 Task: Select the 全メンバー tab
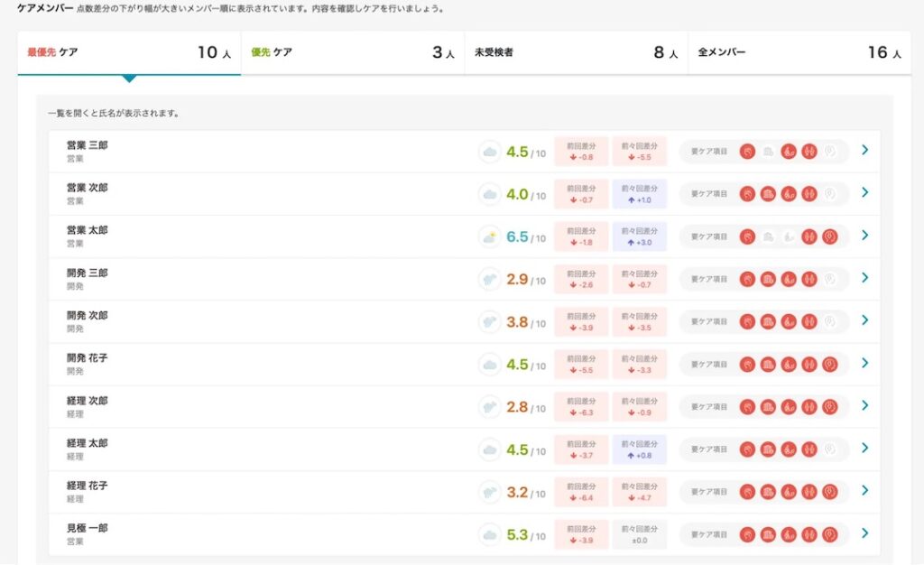(799, 52)
